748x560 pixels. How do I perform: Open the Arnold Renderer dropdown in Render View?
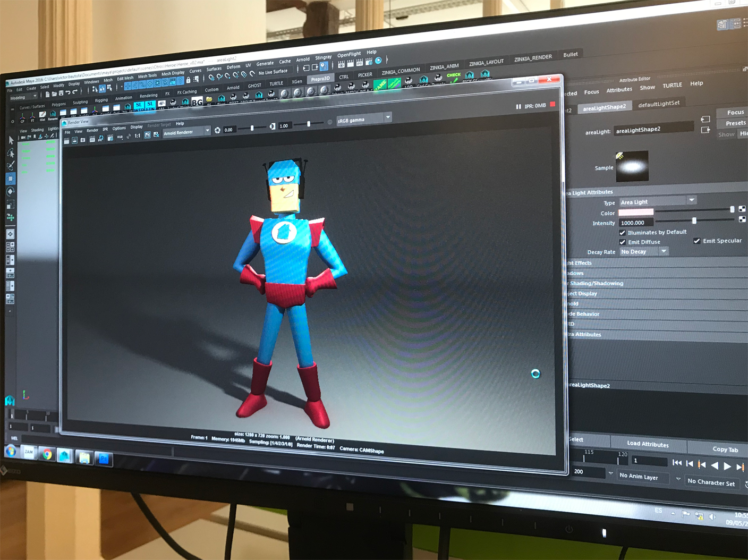(x=186, y=132)
